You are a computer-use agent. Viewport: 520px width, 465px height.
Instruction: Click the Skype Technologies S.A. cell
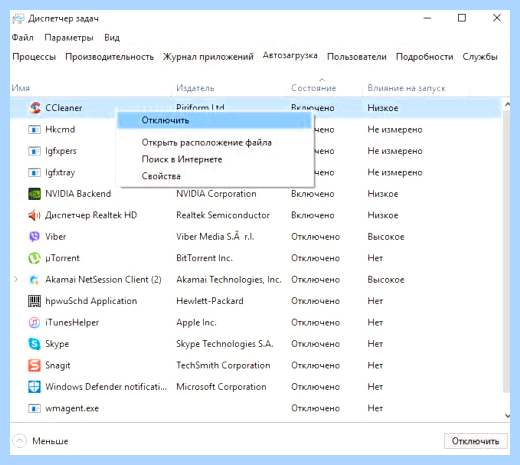(225, 344)
